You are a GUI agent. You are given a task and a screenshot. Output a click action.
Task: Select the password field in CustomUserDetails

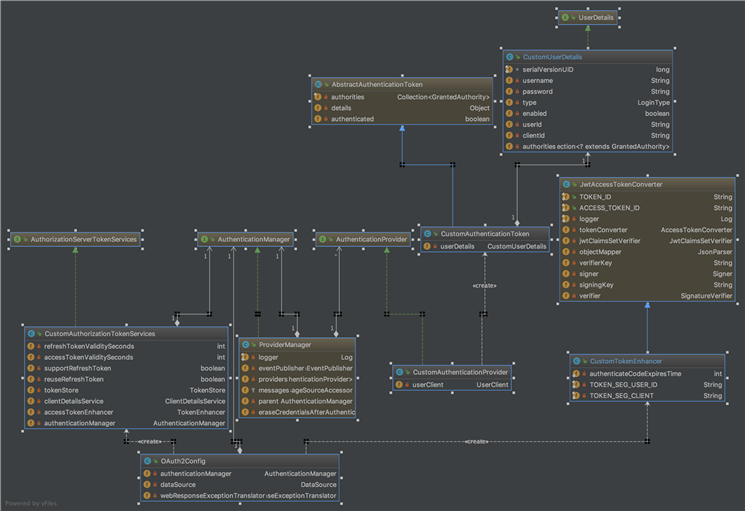[x=588, y=92]
